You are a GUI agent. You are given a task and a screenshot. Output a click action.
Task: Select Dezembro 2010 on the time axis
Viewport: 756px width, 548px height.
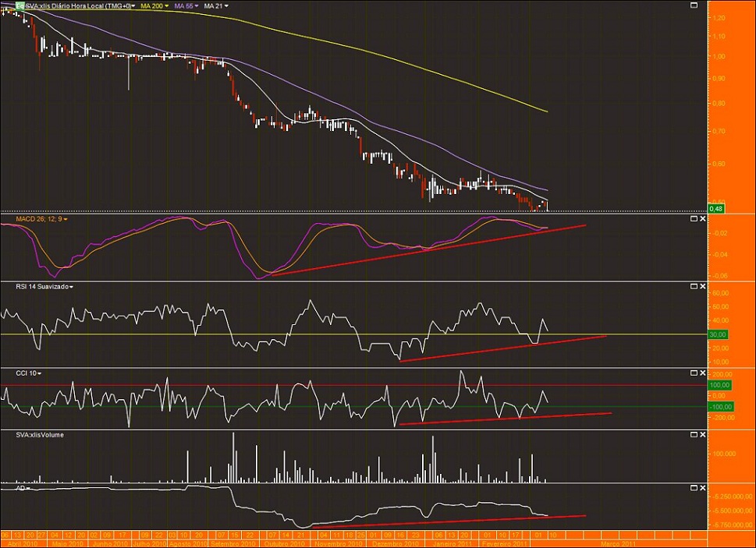[x=396, y=543]
